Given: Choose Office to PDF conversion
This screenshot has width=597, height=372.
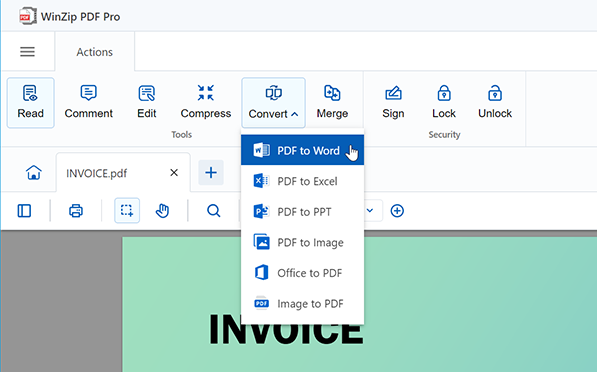Looking at the screenshot, I should 302,273.
